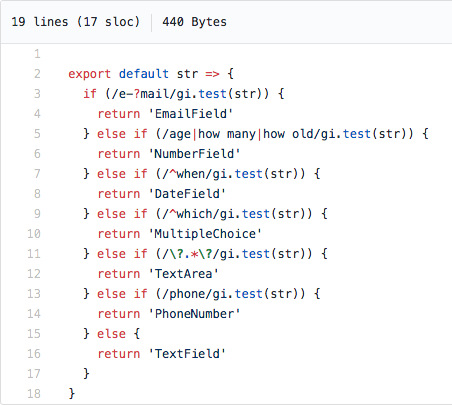Click the 'NumberField' return value
This screenshot has height=405, width=452.
(x=194, y=154)
